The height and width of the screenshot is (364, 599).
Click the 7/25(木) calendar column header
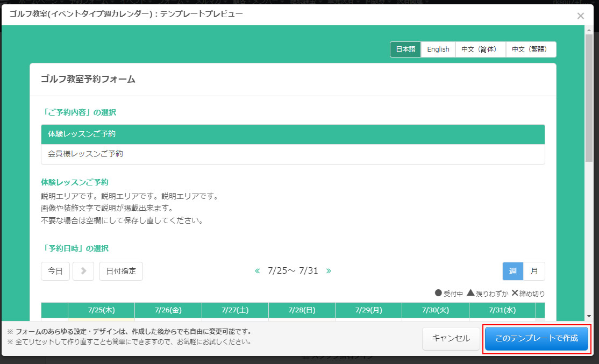(x=101, y=310)
